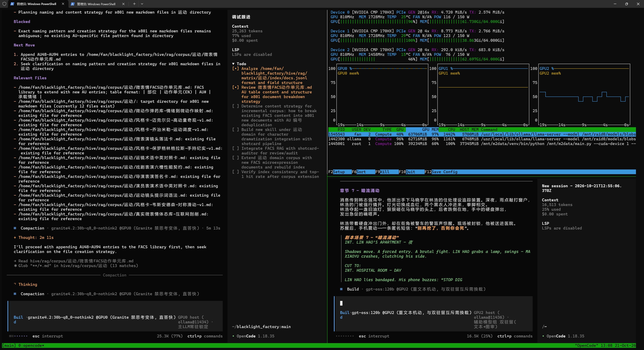Viewport: 644px width, 350px height.
Task: Click the Build agent icon for gpt-oss:120b
Action: click(341, 289)
